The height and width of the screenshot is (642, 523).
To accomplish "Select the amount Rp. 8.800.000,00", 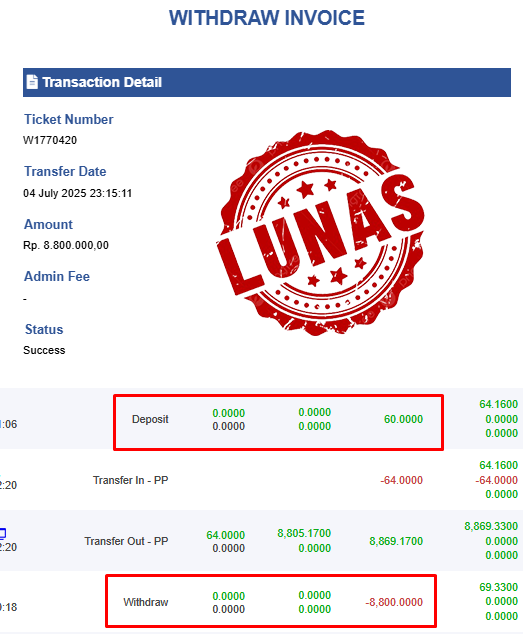I will tap(66, 245).
